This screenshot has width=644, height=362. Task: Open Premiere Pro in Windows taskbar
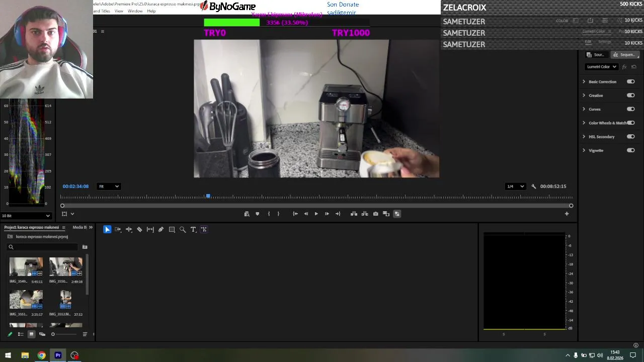pos(58,355)
